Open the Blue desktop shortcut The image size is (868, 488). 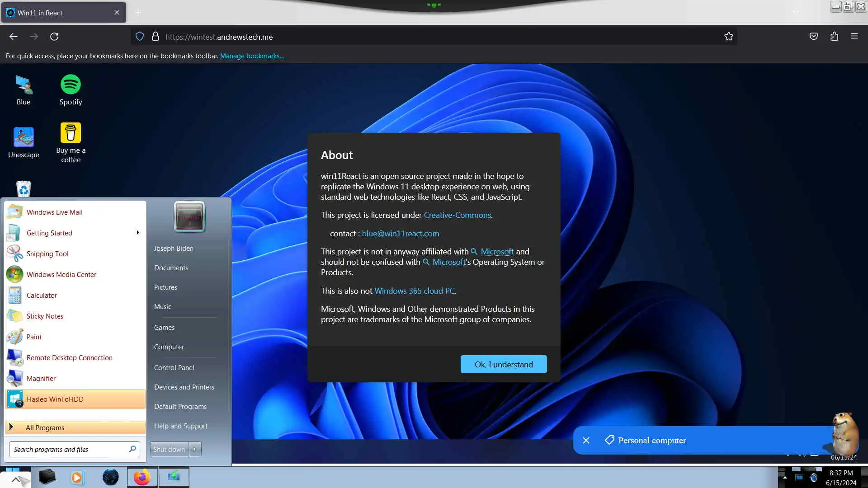[x=24, y=90]
